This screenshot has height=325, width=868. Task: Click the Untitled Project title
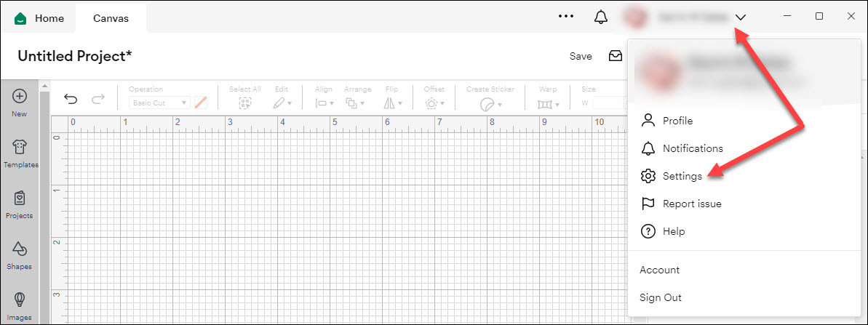74,56
